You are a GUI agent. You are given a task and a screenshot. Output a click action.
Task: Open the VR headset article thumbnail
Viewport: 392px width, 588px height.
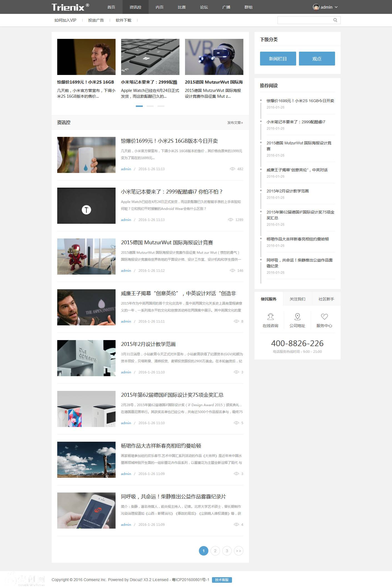click(214, 57)
